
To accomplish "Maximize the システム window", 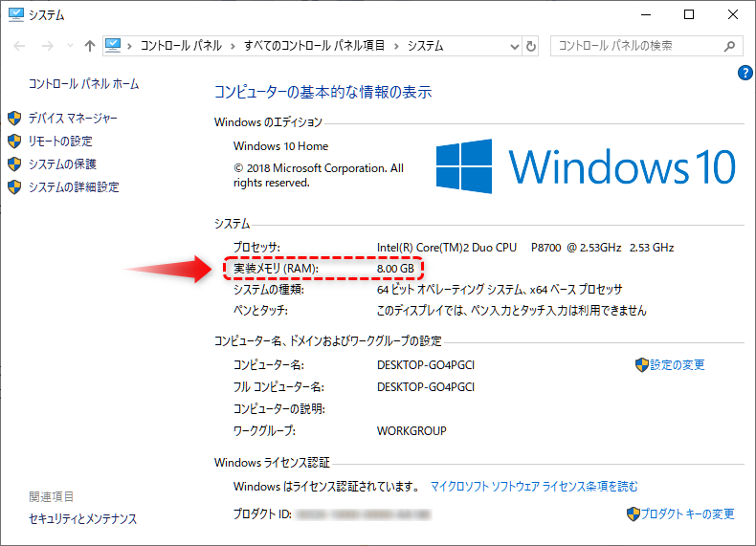I will (689, 14).
